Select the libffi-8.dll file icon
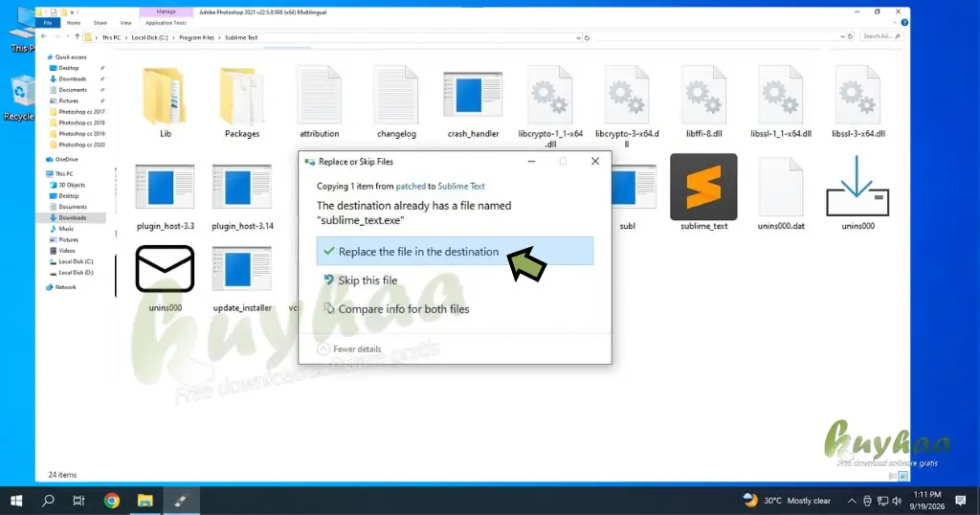980x515 pixels. tap(703, 96)
